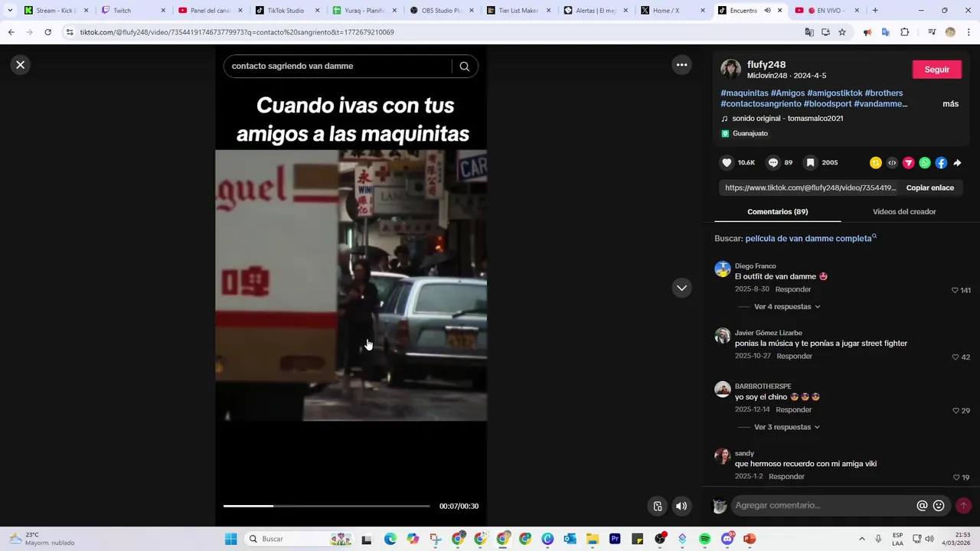
Task: Focus the Agregar comentario field
Action: pyautogui.click(x=823, y=506)
